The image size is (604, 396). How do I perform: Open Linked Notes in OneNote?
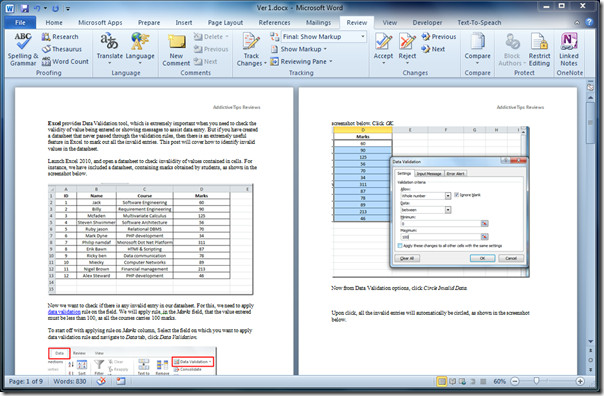(x=569, y=50)
